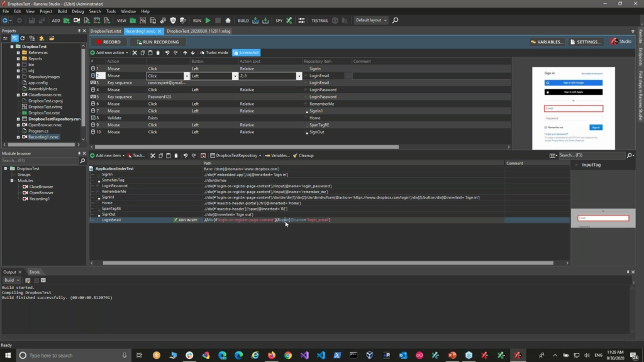Click RUN RECORDING button
The image size is (644, 362).
point(158,42)
